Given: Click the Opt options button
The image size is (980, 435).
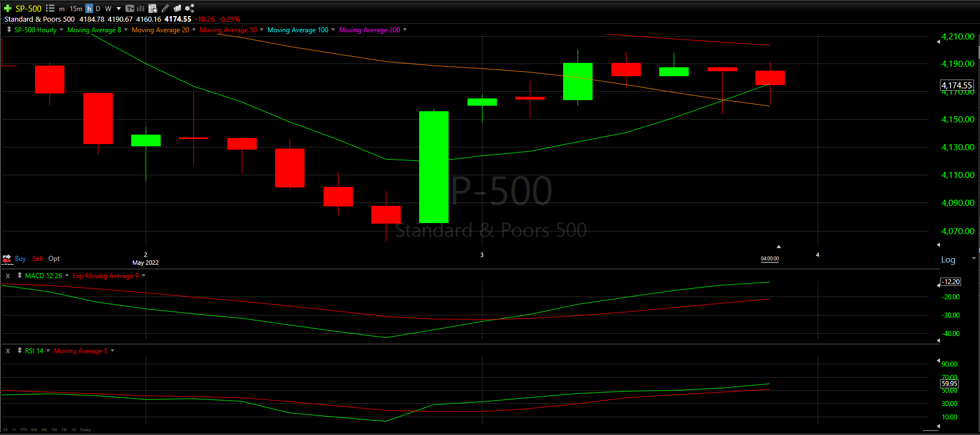Looking at the screenshot, I should (x=54, y=259).
